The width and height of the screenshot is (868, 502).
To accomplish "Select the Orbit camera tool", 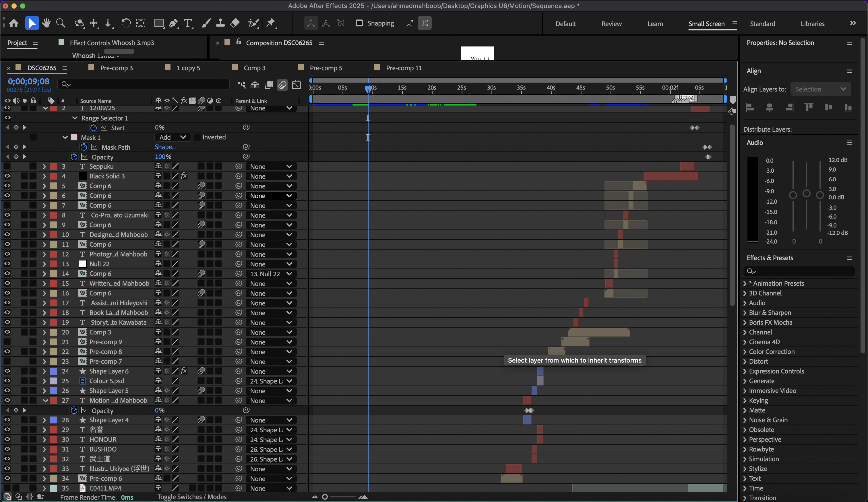I will (79, 23).
